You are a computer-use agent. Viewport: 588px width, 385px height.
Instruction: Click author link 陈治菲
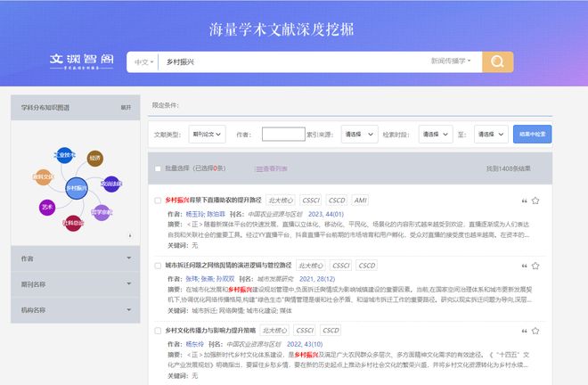(216, 214)
